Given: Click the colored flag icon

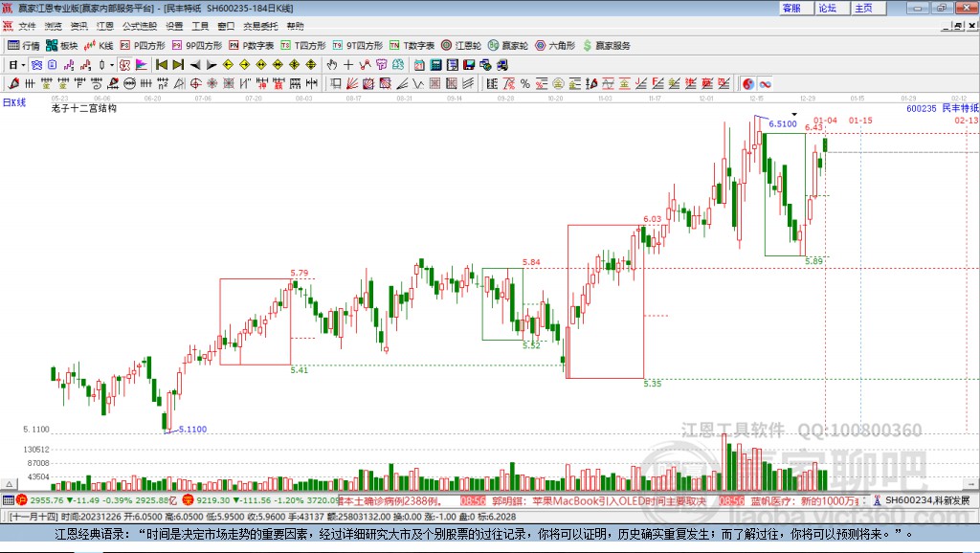Looking at the screenshot, I should click(142, 64).
